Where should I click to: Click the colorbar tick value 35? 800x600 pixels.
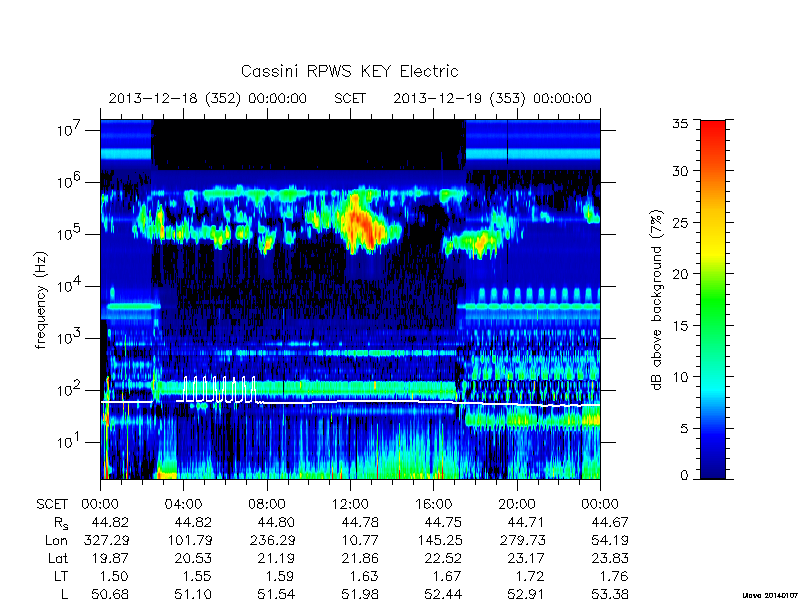coord(680,124)
